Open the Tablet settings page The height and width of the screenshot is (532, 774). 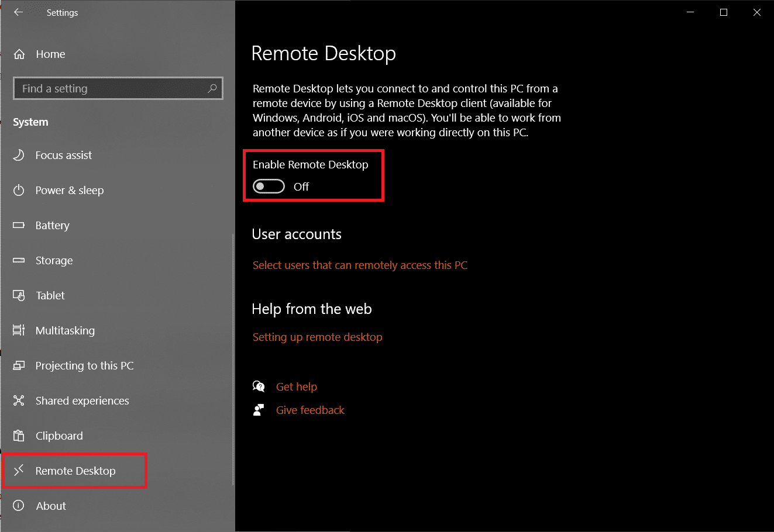(x=50, y=295)
